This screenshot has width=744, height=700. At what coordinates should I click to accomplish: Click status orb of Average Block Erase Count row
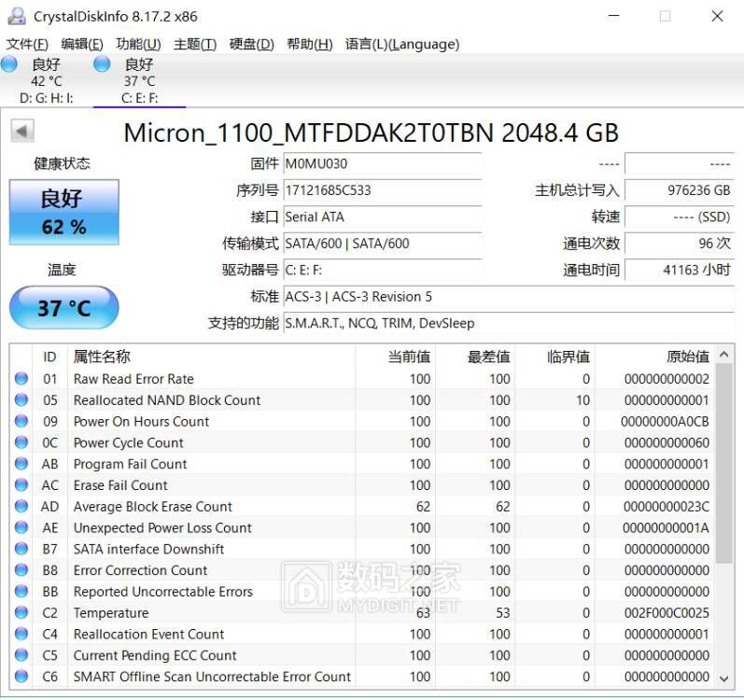tap(21, 506)
